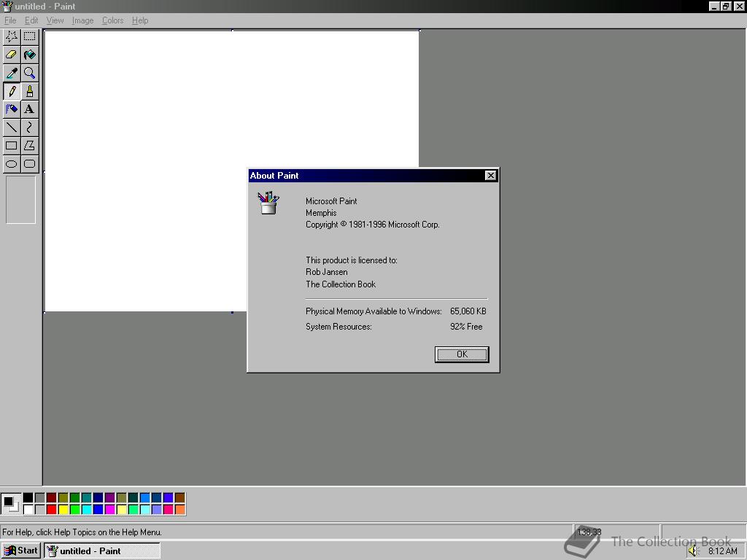The height and width of the screenshot is (560, 747).
Task: Choose the Ellipse tool
Action: pyautogui.click(x=12, y=164)
